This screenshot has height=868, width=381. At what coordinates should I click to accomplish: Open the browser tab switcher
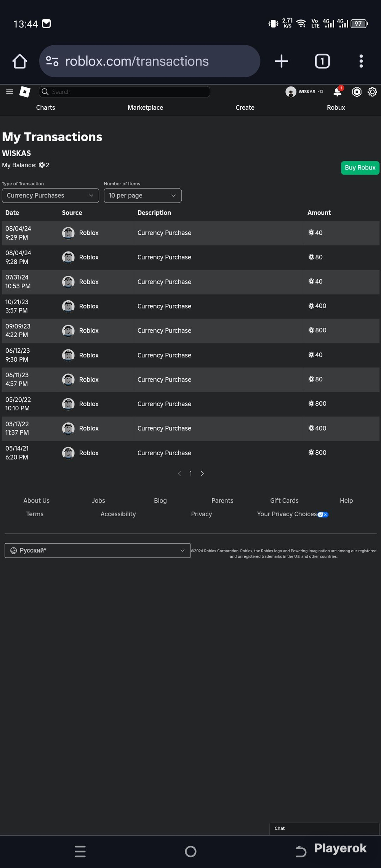click(322, 61)
